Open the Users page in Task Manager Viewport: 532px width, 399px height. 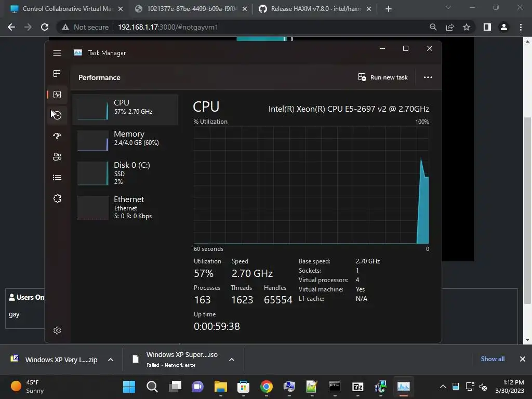[57, 157]
